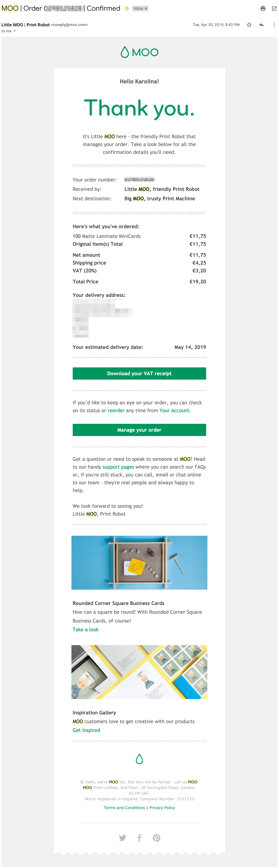Click Get Inspired under Inspiration Gallery
The width and height of the screenshot is (279, 868).
coord(86,730)
